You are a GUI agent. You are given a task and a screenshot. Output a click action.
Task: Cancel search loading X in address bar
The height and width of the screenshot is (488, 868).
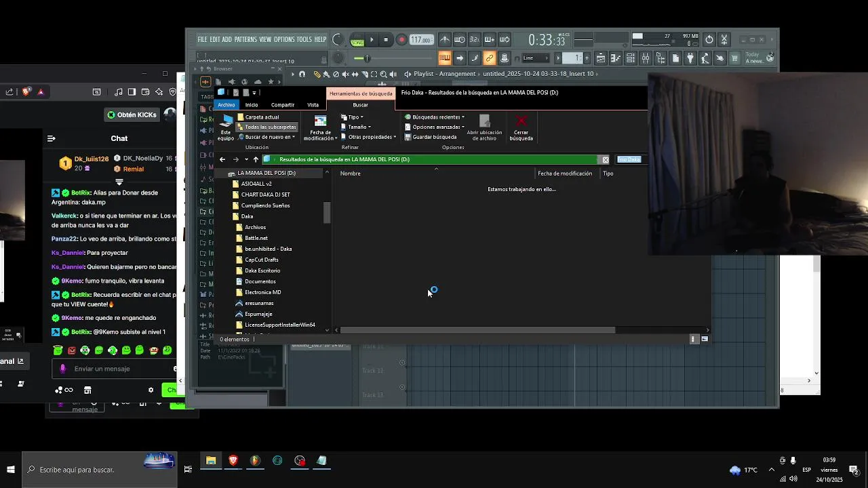pyautogui.click(x=606, y=159)
